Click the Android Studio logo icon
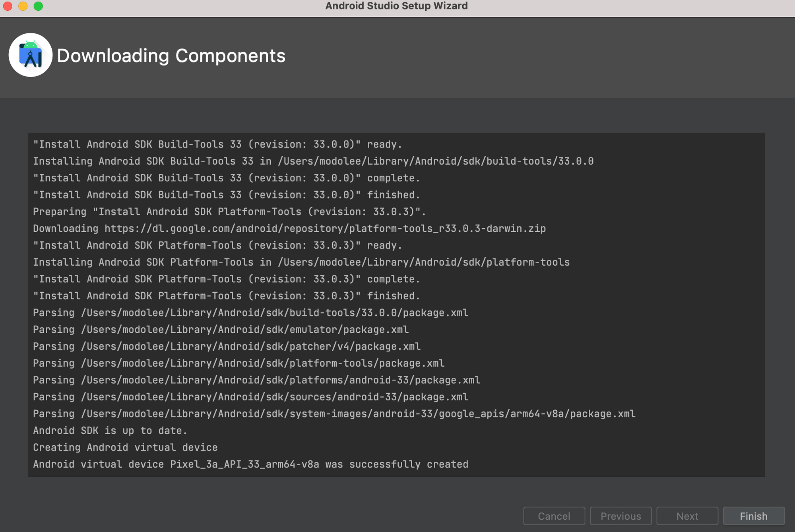795x532 pixels. coord(31,55)
